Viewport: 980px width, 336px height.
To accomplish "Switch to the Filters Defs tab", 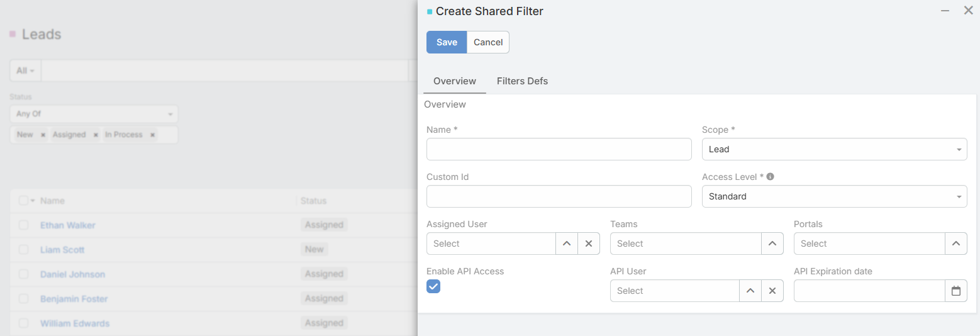I will pos(522,81).
